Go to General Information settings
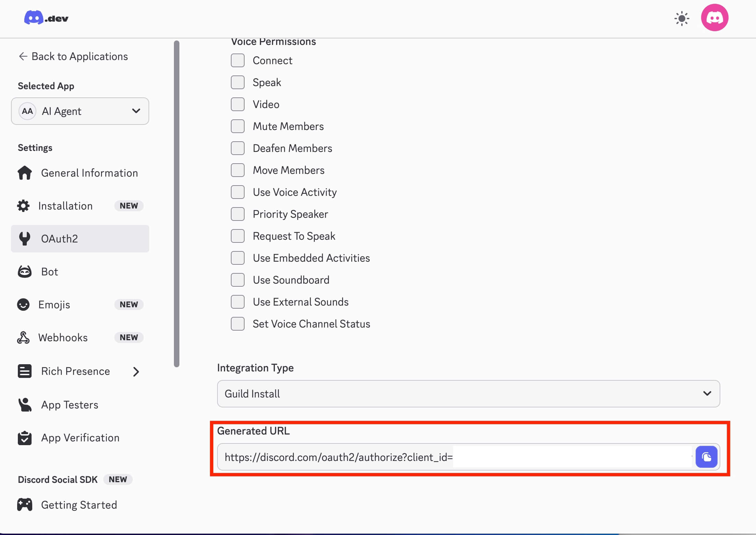This screenshot has width=756, height=535. [x=89, y=173]
